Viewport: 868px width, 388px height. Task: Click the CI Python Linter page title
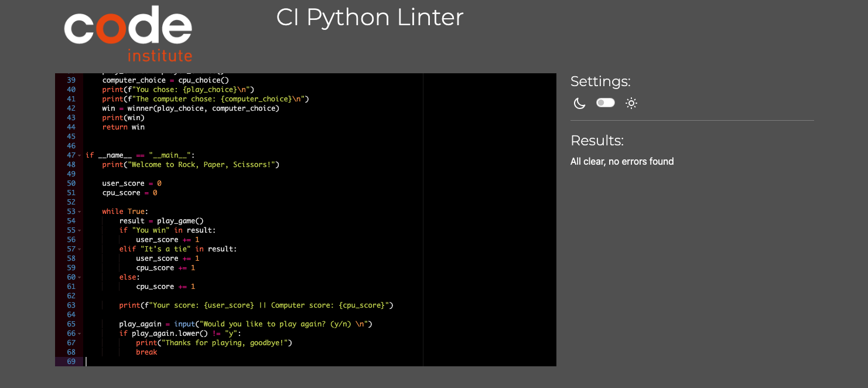coord(370,18)
